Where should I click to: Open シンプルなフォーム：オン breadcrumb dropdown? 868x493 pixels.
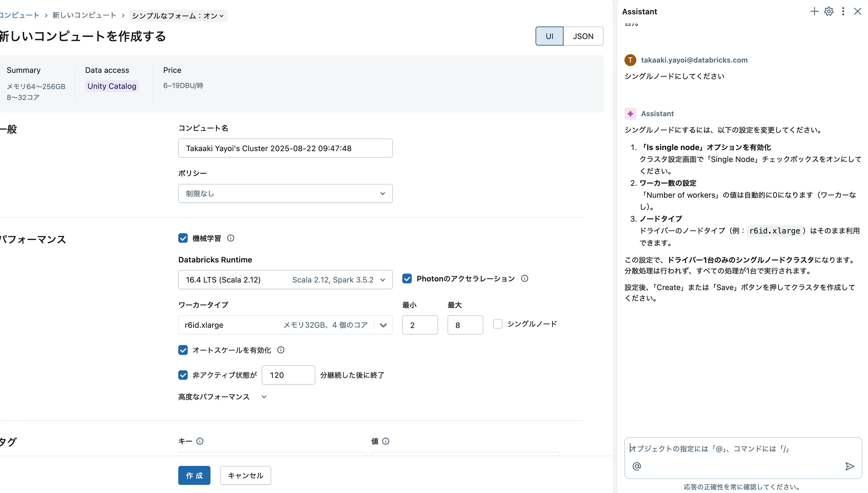point(178,16)
